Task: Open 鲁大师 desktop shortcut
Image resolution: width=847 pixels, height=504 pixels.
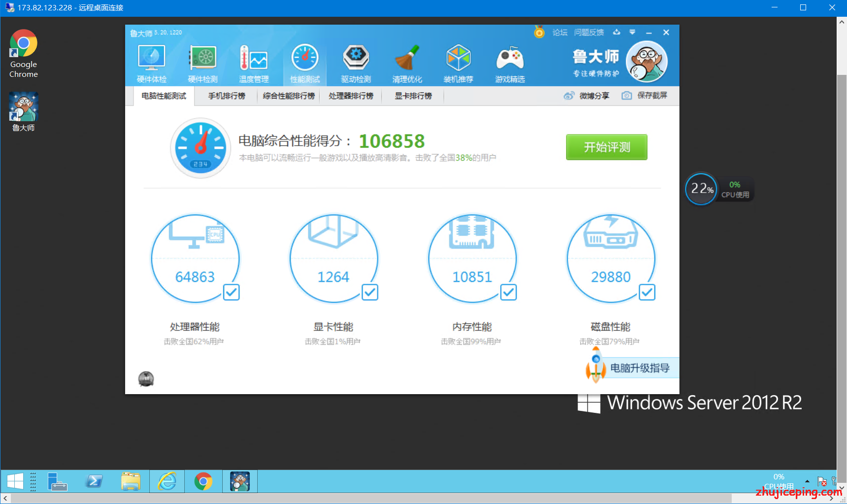Action: (24, 112)
